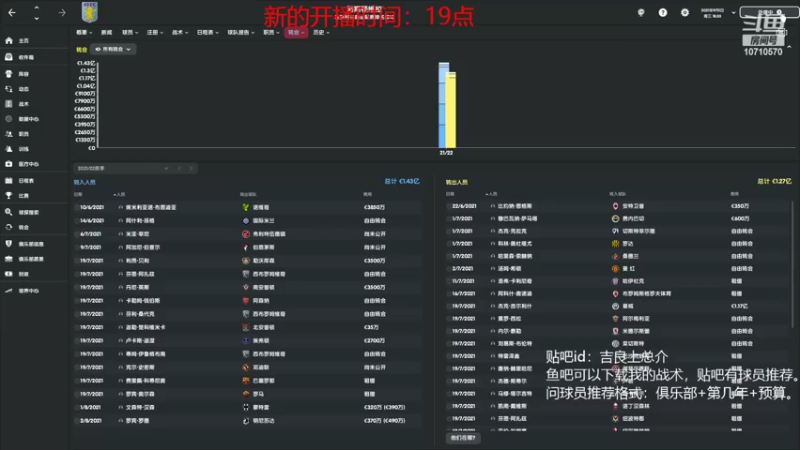Select the 14/6/2021 transfer-in row circle
800x450 pixels.
[77, 220]
